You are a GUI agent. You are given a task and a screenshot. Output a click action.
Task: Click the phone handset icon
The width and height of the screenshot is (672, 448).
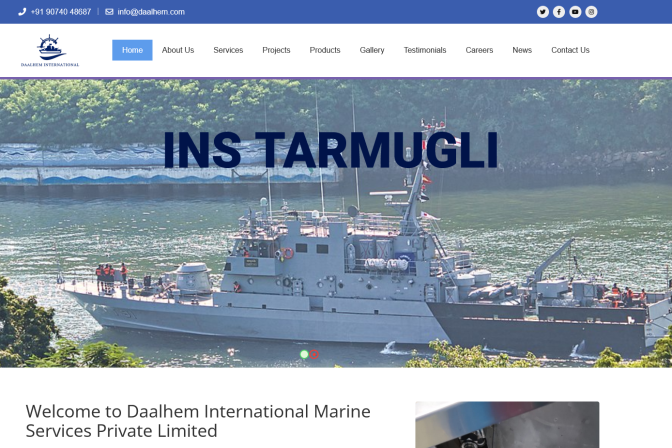click(22, 12)
